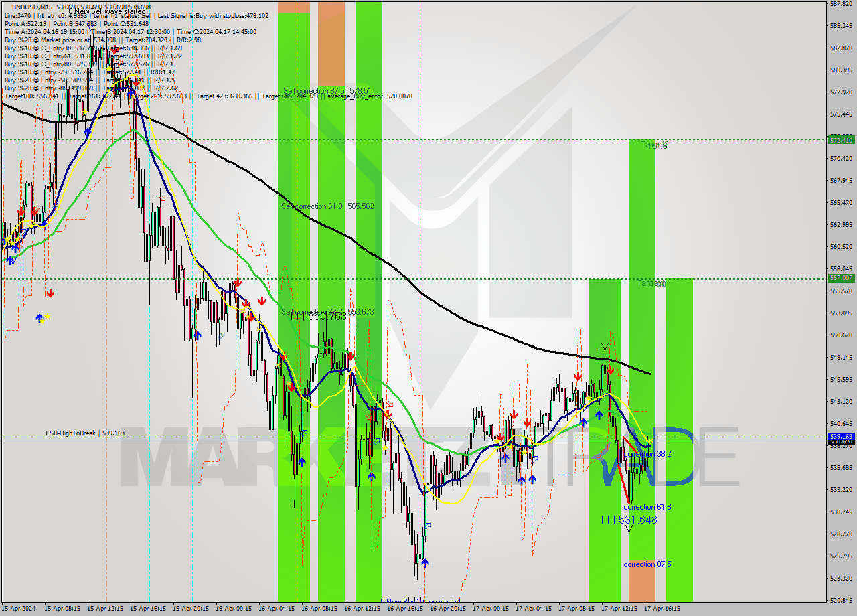Click the '17 Apr 08:15' time label
857x616 pixels.
tap(576, 609)
